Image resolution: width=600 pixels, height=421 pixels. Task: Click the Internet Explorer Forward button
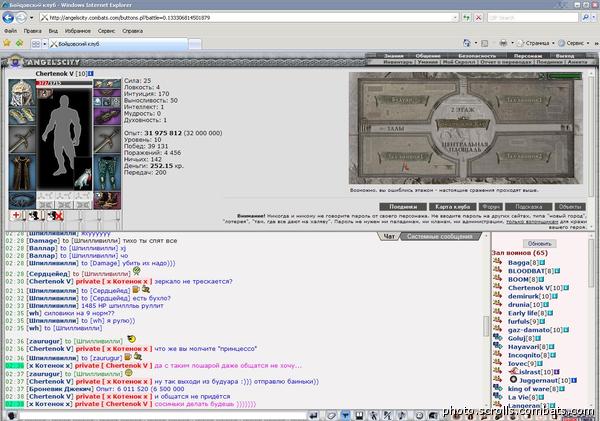(x=21, y=18)
